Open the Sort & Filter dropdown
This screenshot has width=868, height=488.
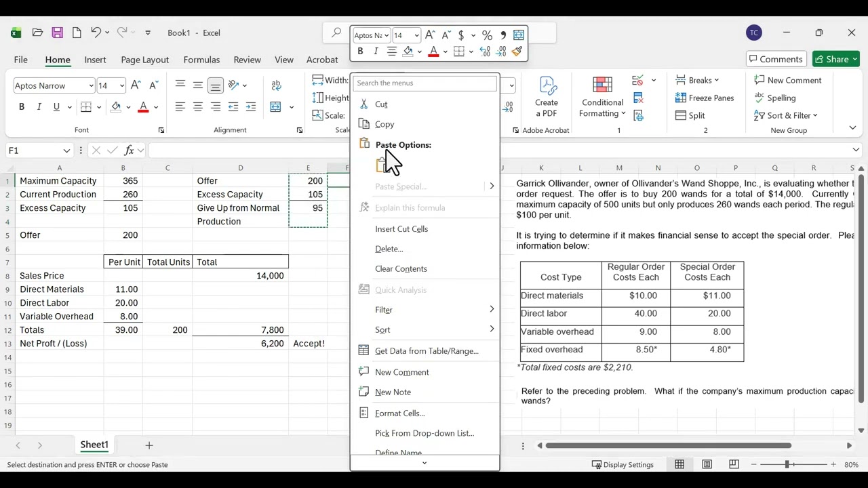(x=786, y=115)
